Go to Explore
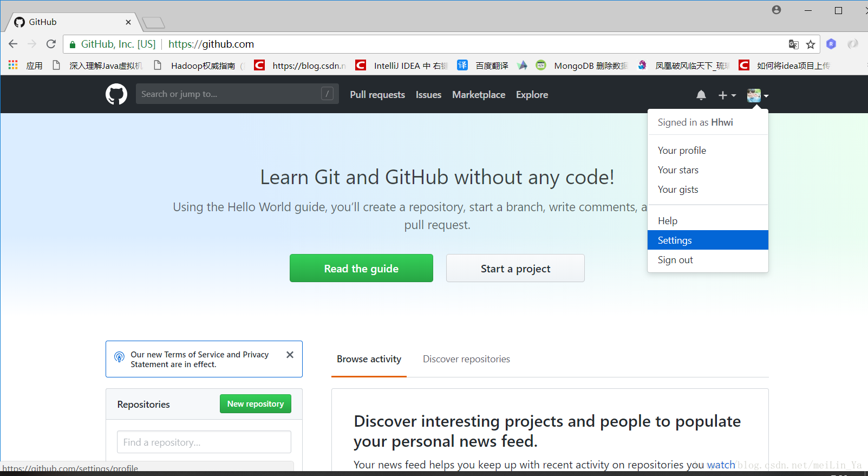 [x=532, y=95]
